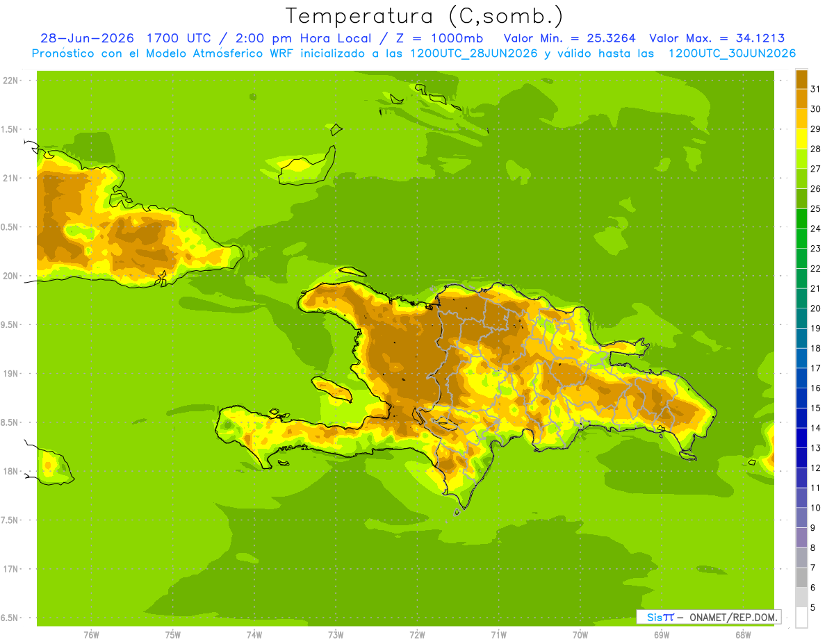Select the legend value '7'
Image resolution: width=834 pixels, height=644 pixels.
(813, 568)
